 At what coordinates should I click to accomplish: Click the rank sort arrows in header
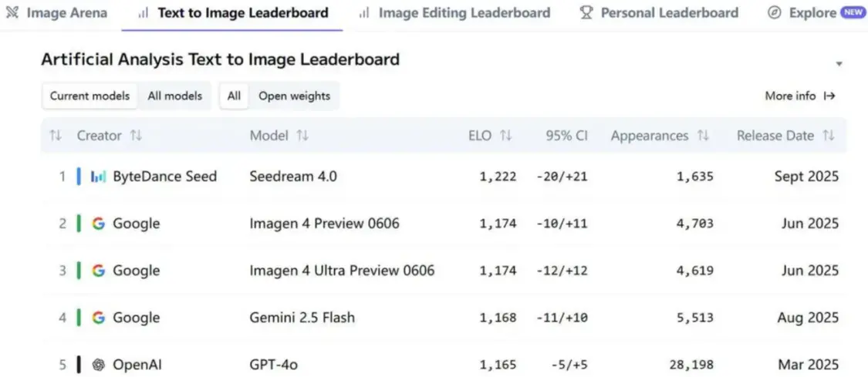pos(55,136)
